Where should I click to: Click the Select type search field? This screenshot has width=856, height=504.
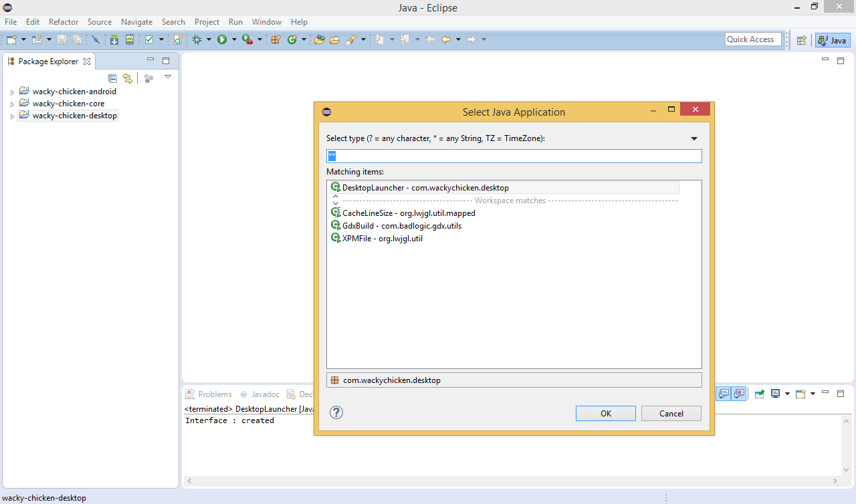pyautogui.click(x=514, y=156)
